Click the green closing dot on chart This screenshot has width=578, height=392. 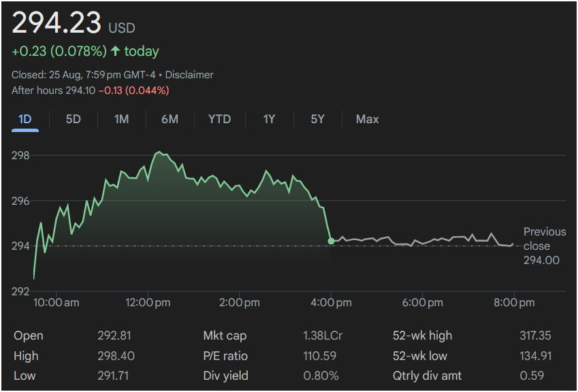(x=331, y=241)
